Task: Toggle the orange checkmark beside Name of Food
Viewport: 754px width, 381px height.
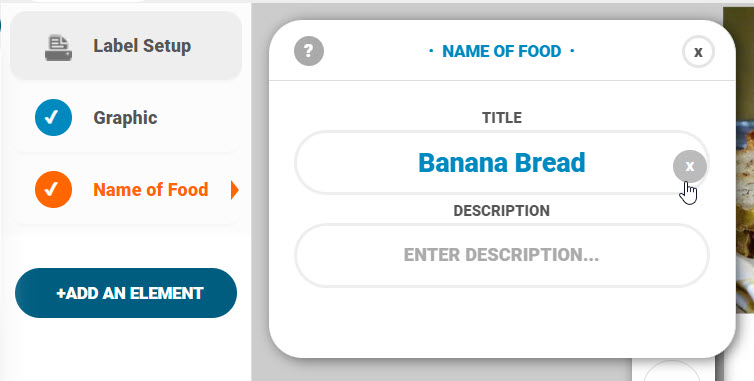Action: [53, 190]
